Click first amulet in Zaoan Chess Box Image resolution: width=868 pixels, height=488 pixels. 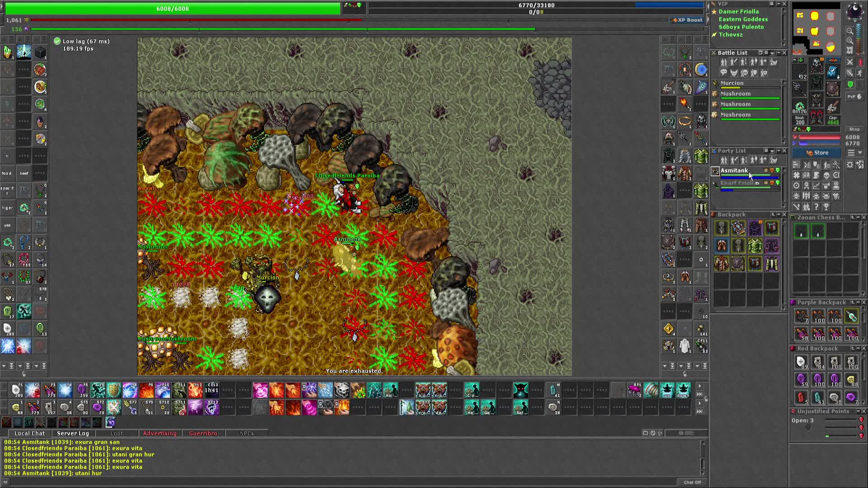pos(801,231)
